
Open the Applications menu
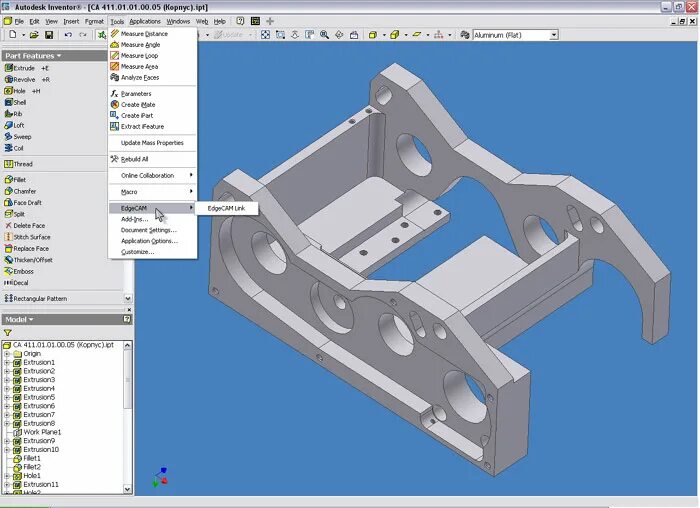145,21
